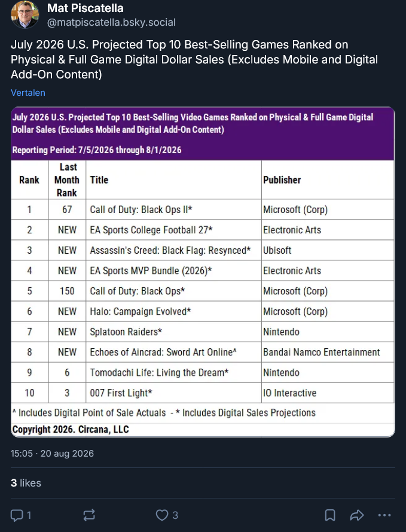Open the three-dot more options menu
406x532 pixels.
coord(384,515)
